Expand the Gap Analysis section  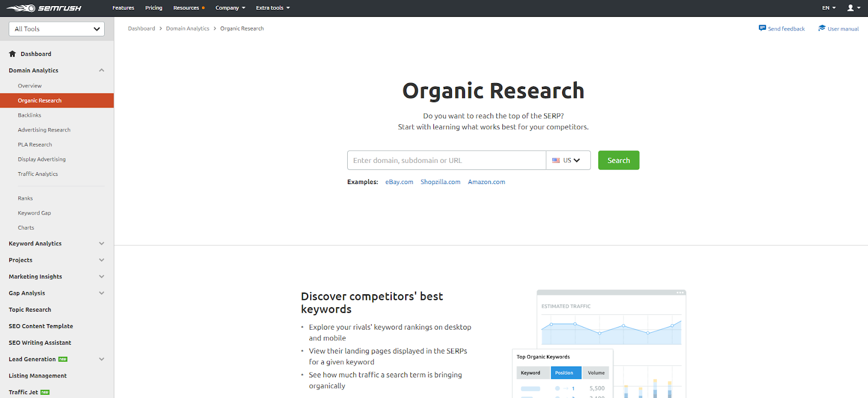[x=101, y=293]
